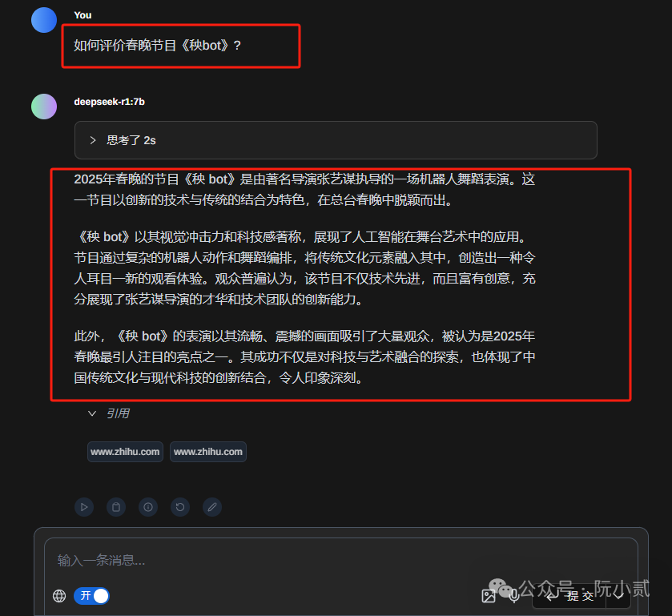The height and width of the screenshot is (616, 672).
Task: Click the user question about 秧bot
Action: 157,46
